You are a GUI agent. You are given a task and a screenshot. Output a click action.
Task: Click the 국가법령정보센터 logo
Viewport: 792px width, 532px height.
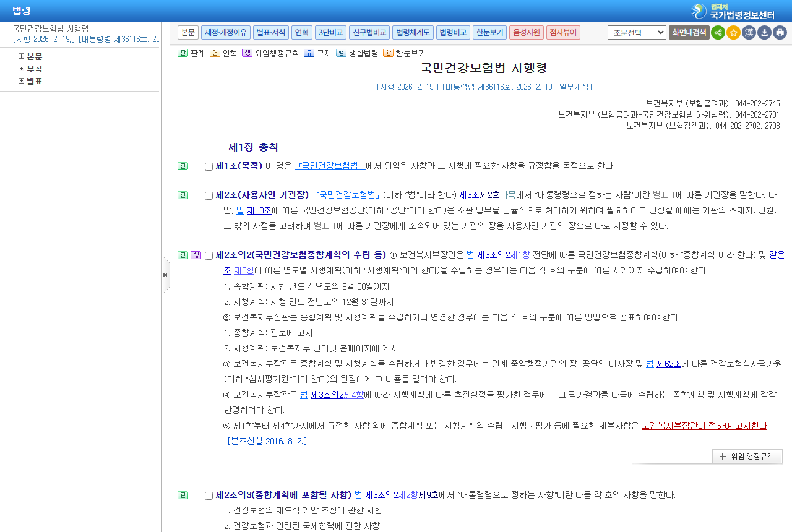pos(733,11)
